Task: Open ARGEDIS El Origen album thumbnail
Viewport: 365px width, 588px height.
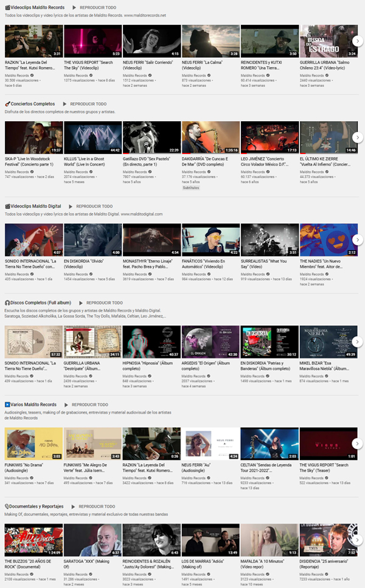Action: pyautogui.click(x=210, y=341)
